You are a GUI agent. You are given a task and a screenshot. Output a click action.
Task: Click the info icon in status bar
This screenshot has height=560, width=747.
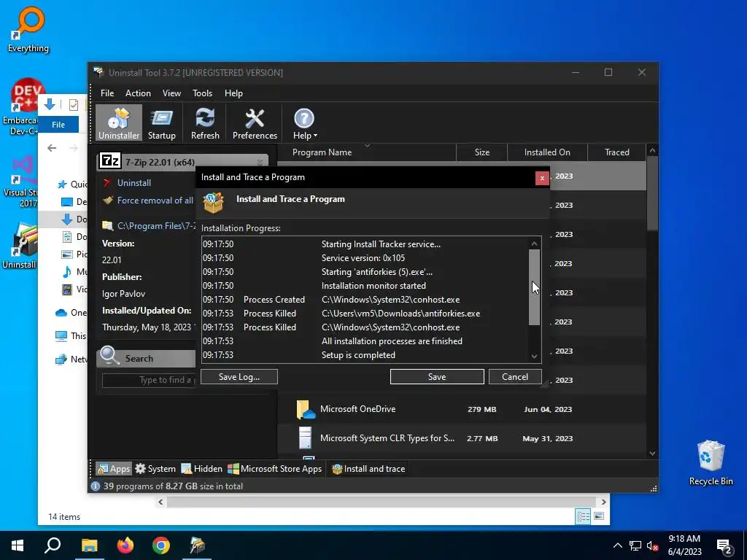tap(96, 486)
